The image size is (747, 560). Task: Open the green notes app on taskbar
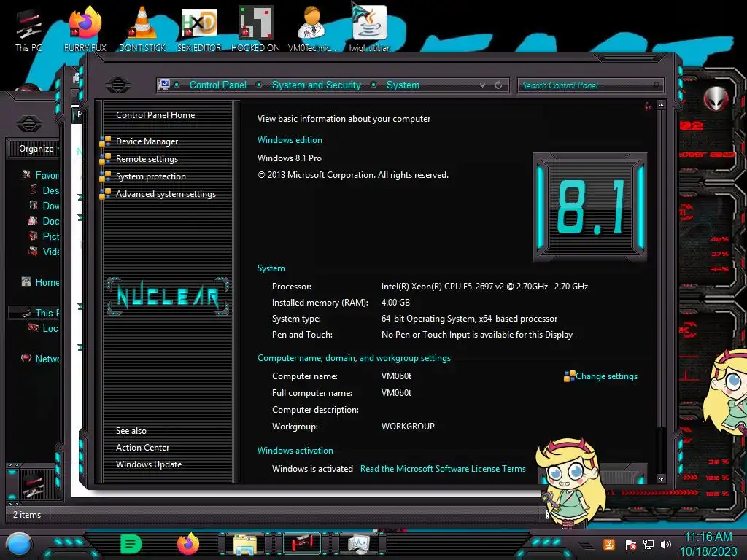pos(131,544)
